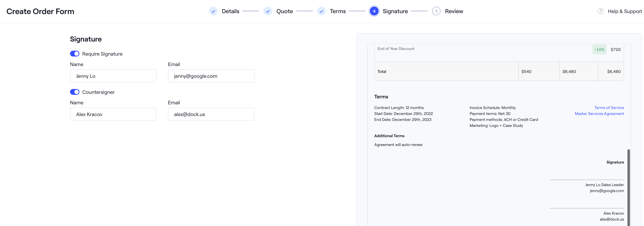Click the Help question mark icon
Viewport: 644px width, 226px height.
600,11
